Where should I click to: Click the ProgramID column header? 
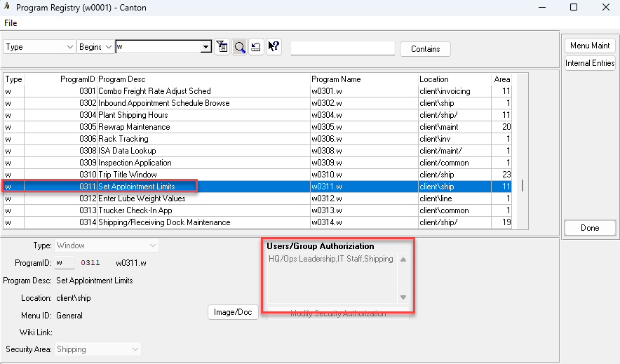point(60,79)
